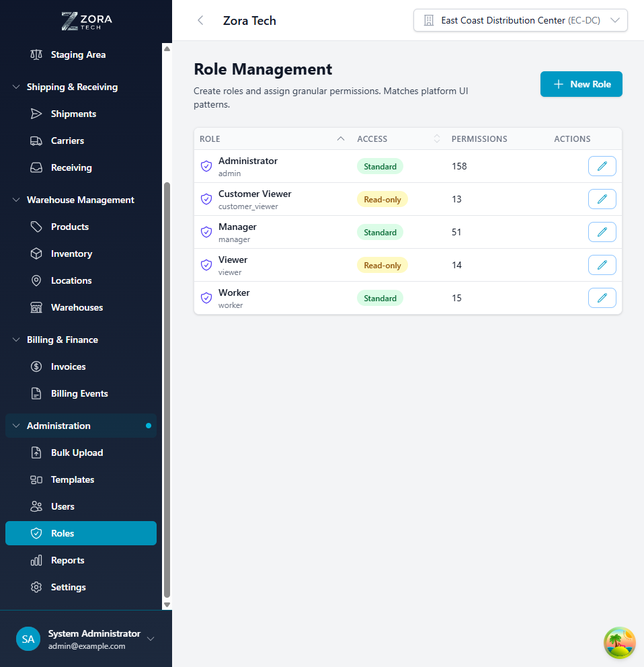Select the Users icon under Administration

[36, 506]
